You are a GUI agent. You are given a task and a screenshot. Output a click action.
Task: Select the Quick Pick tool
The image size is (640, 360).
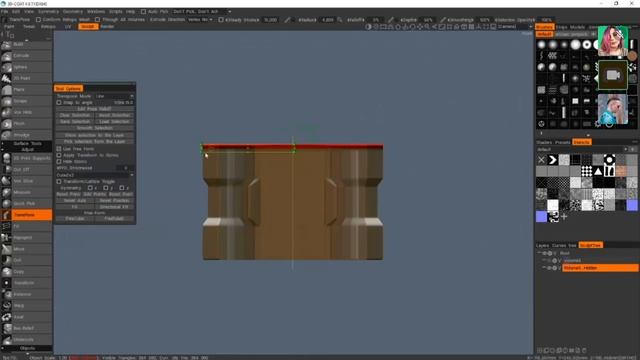coord(26,203)
